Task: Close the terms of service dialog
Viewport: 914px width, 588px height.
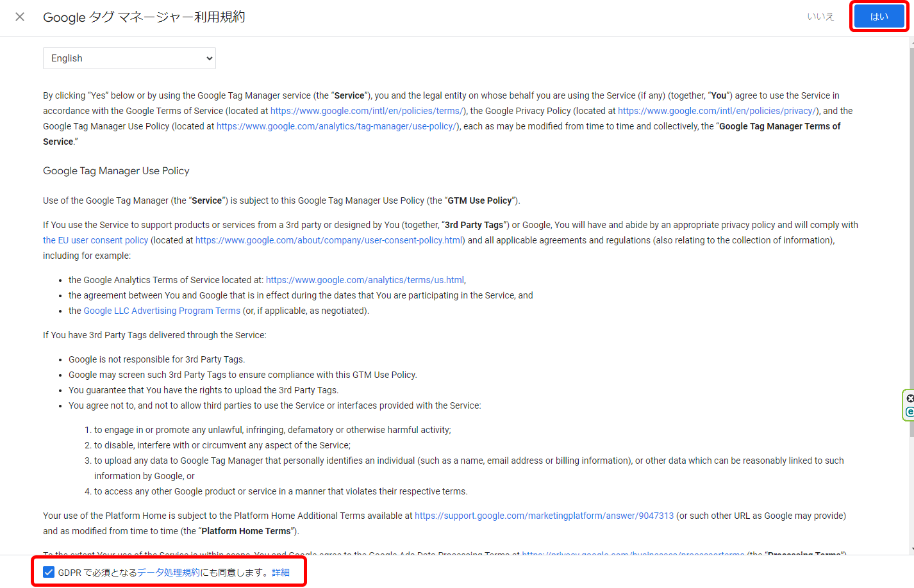Action: 20,17
